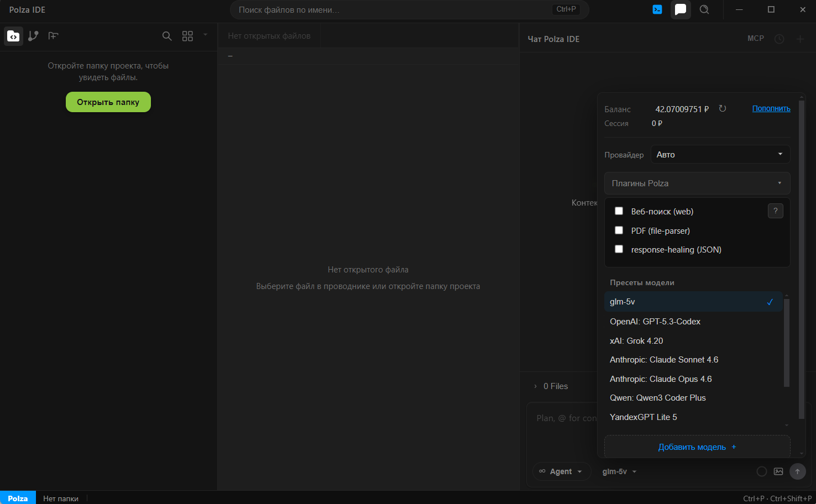The width and height of the screenshot is (816, 504).
Task: Open the file explorer sidebar icon
Action: tap(13, 36)
